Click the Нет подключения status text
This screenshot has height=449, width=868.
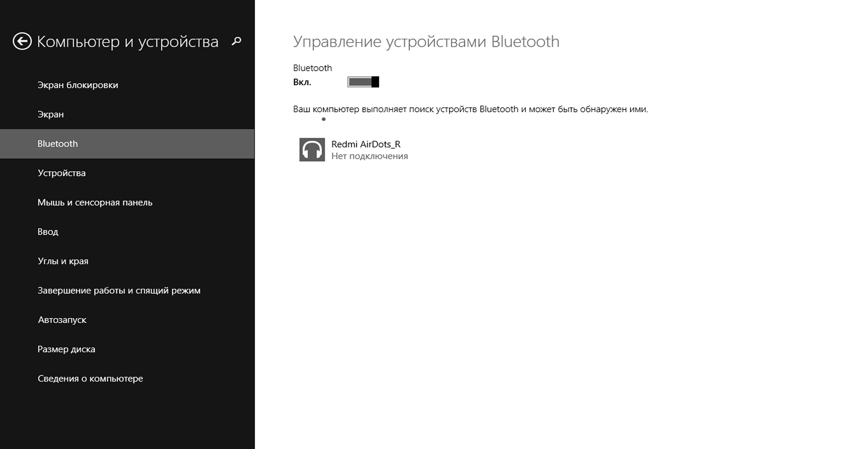(370, 156)
